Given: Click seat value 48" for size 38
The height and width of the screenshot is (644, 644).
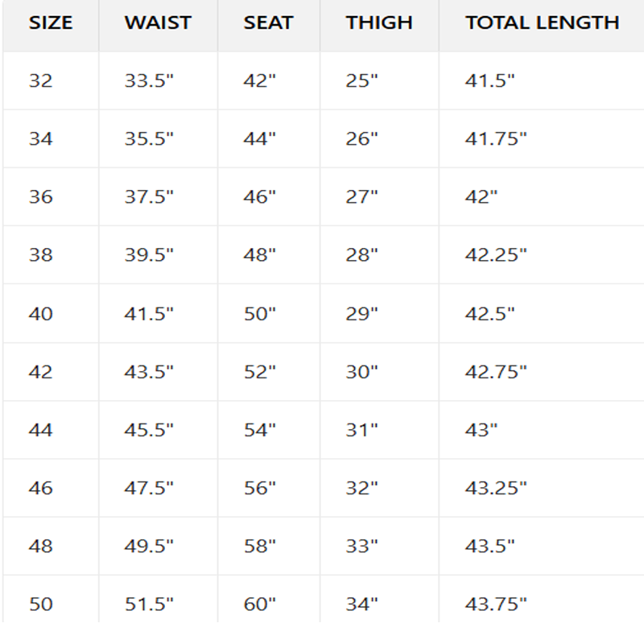Looking at the screenshot, I should tap(259, 254).
